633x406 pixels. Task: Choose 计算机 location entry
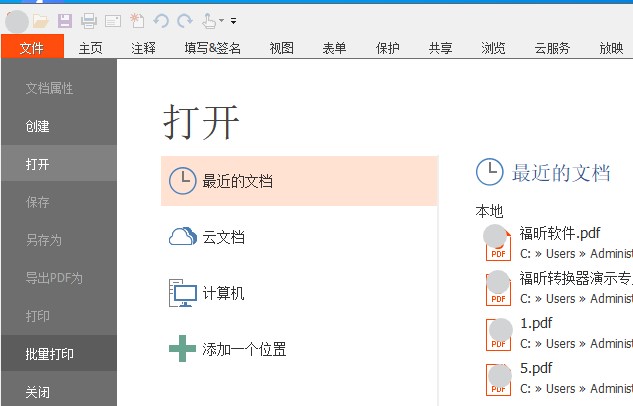(x=300, y=293)
